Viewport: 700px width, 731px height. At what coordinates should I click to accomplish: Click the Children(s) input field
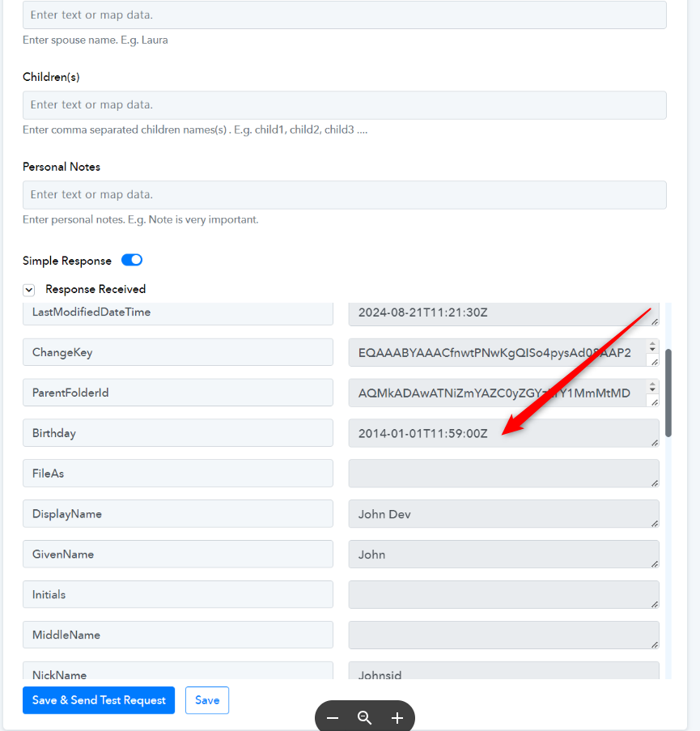[345, 105]
